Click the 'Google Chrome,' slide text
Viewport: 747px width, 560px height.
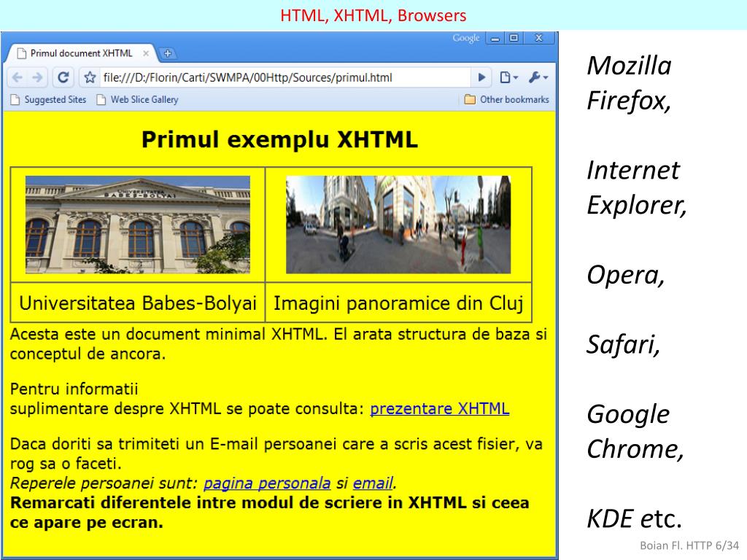[635, 432]
